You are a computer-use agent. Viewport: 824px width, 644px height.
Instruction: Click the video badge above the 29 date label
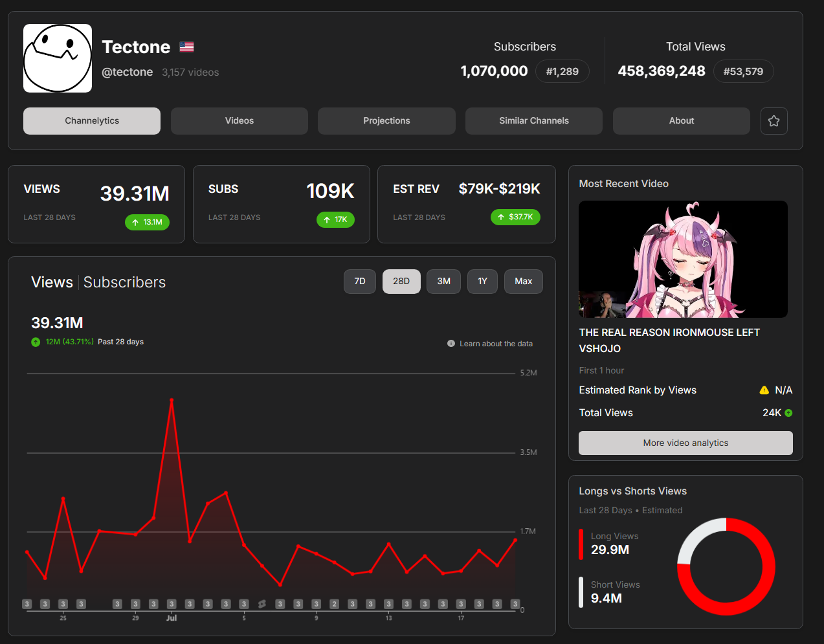pyautogui.click(x=135, y=604)
